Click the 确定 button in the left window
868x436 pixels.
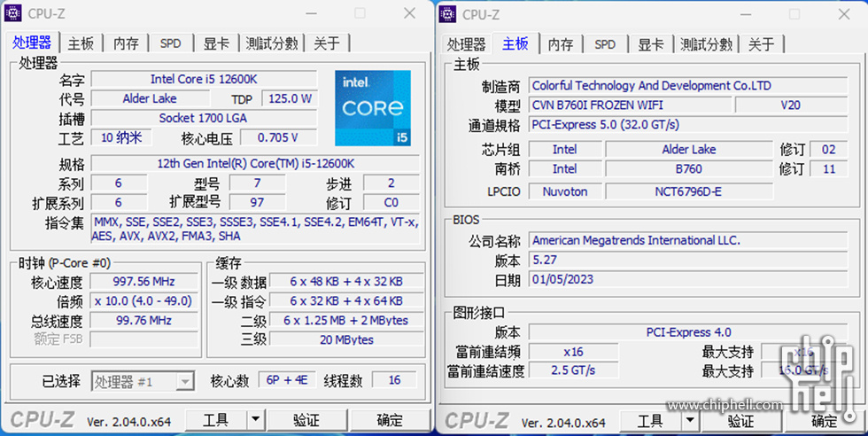pos(390,420)
